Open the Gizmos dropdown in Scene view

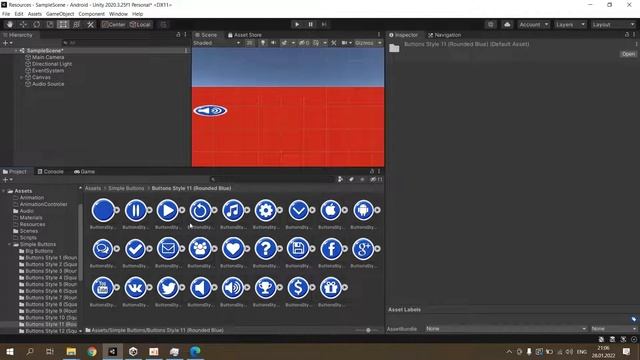[x=368, y=43]
